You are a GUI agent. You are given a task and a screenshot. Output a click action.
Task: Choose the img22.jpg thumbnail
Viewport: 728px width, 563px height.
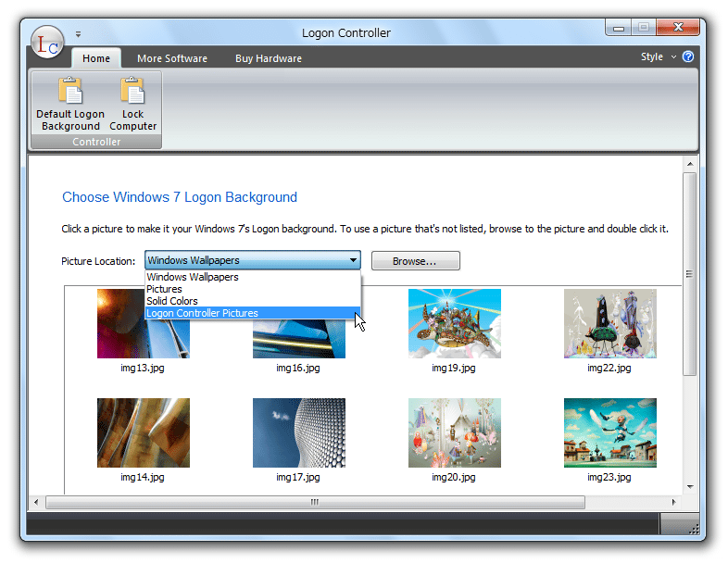coord(610,323)
